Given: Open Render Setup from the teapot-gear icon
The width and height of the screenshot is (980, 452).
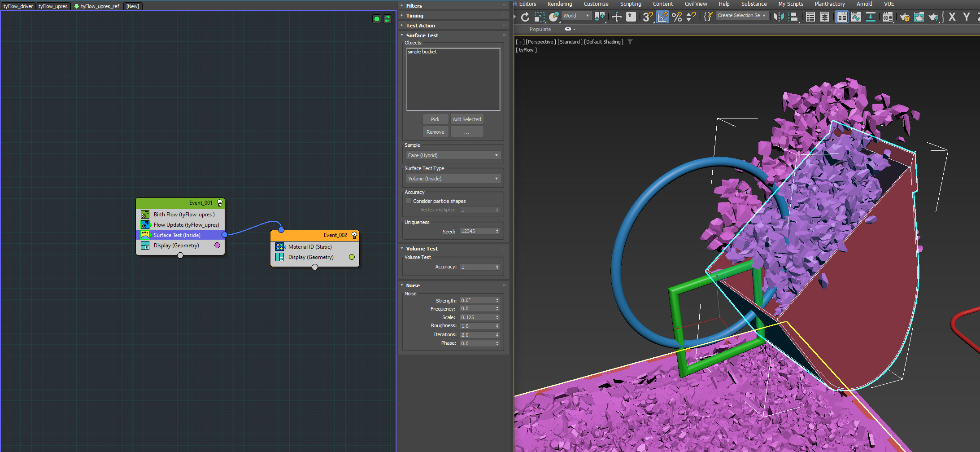Looking at the screenshot, I should tap(904, 17).
